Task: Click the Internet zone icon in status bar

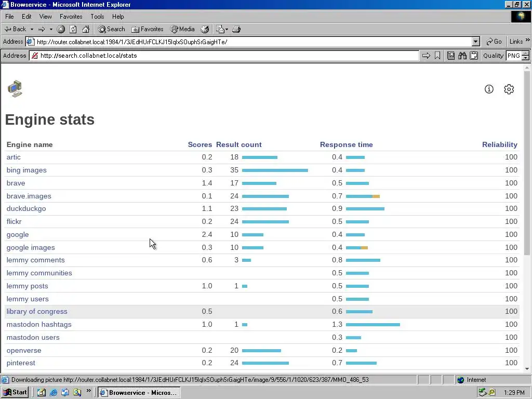Action: pyautogui.click(x=460, y=380)
